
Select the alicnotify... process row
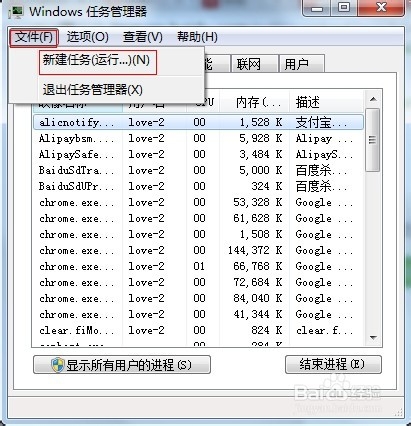point(198,122)
